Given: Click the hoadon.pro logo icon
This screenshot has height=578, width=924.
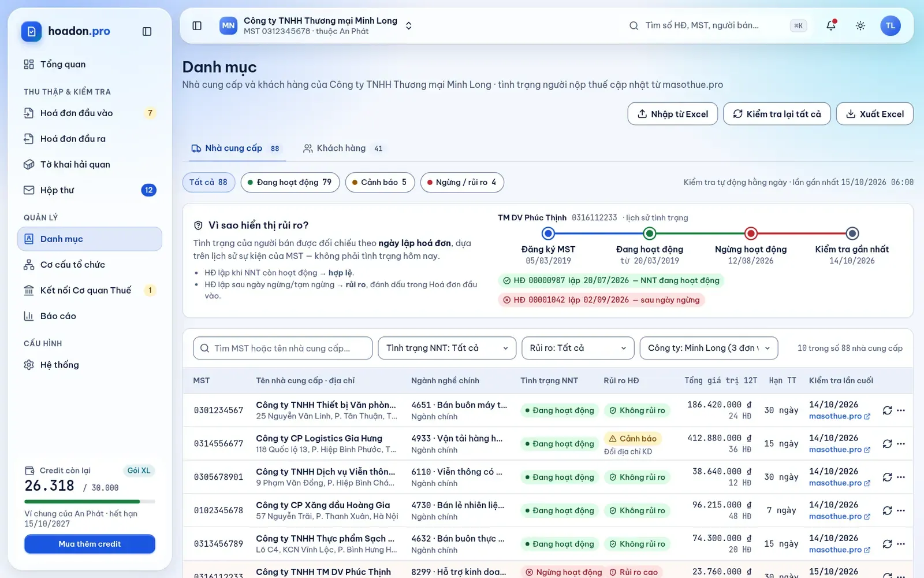Looking at the screenshot, I should (x=31, y=31).
